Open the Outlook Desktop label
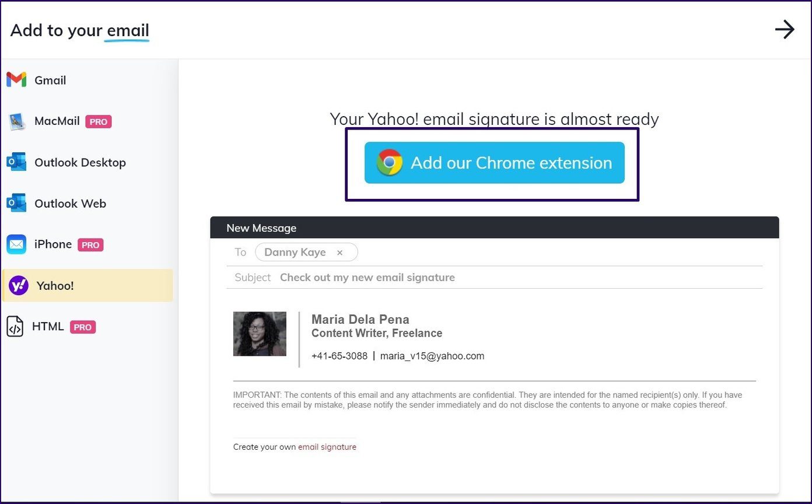Screen dimensions: 812x504 point(80,163)
